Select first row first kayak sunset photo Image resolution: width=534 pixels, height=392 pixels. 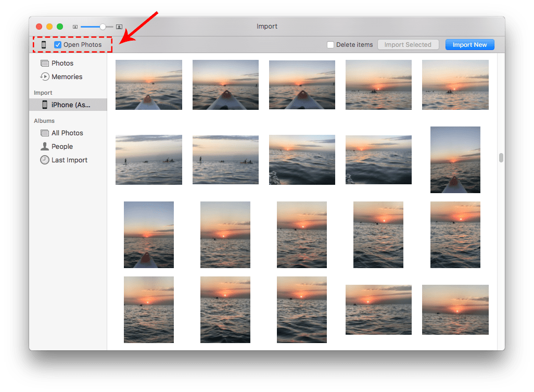149,85
